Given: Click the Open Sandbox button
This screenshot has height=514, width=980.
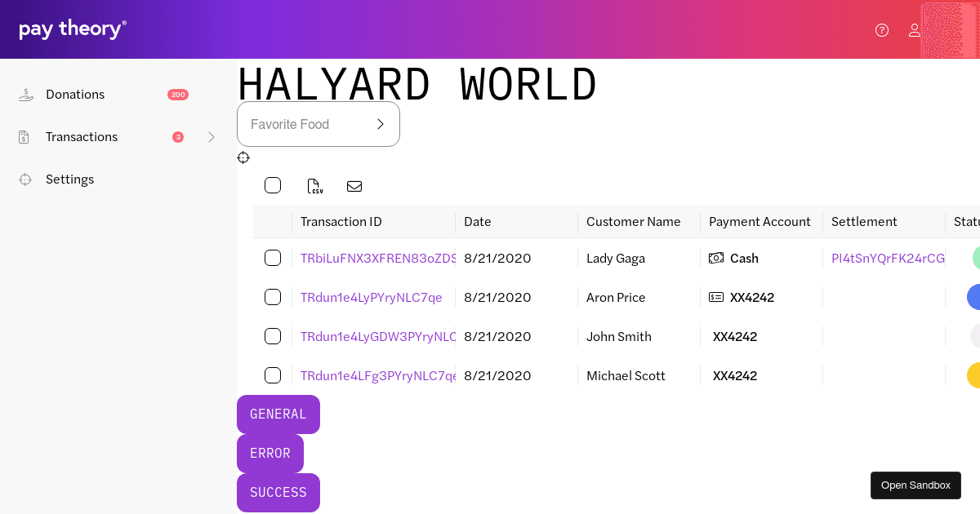Looking at the screenshot, I should tap(915, 485).
